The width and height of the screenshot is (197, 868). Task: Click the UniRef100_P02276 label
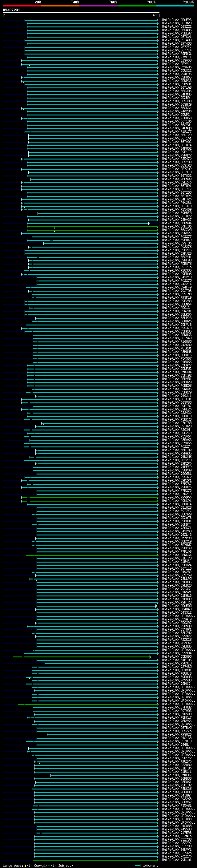pos(176,247)
